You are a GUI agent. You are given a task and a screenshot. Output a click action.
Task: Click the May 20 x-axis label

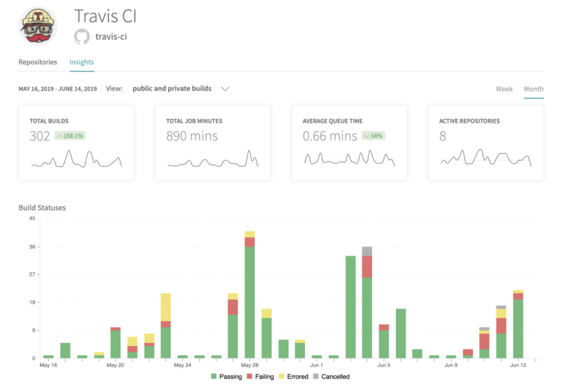[x=116, y=365]
